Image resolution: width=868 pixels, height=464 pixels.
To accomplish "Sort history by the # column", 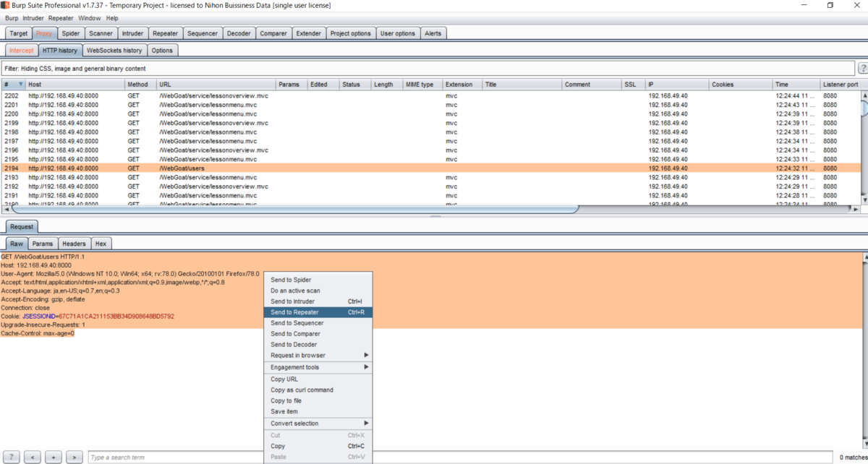I will pos(13,85).
